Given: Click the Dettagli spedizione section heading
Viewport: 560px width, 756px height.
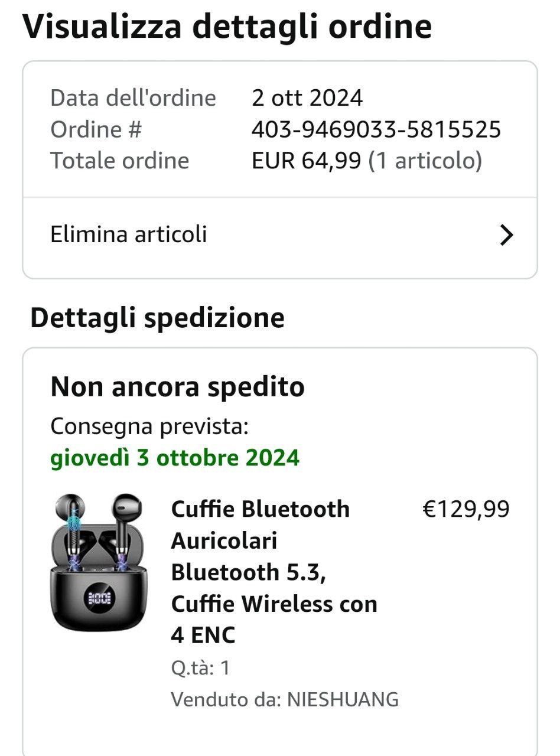Looking at the screenshot, I should pyautogui.click(x=157, y=318).
